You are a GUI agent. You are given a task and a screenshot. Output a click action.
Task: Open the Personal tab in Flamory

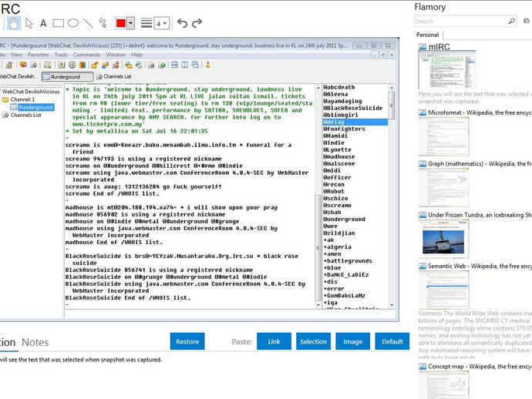pyautogui.click(x=427, y=35)
